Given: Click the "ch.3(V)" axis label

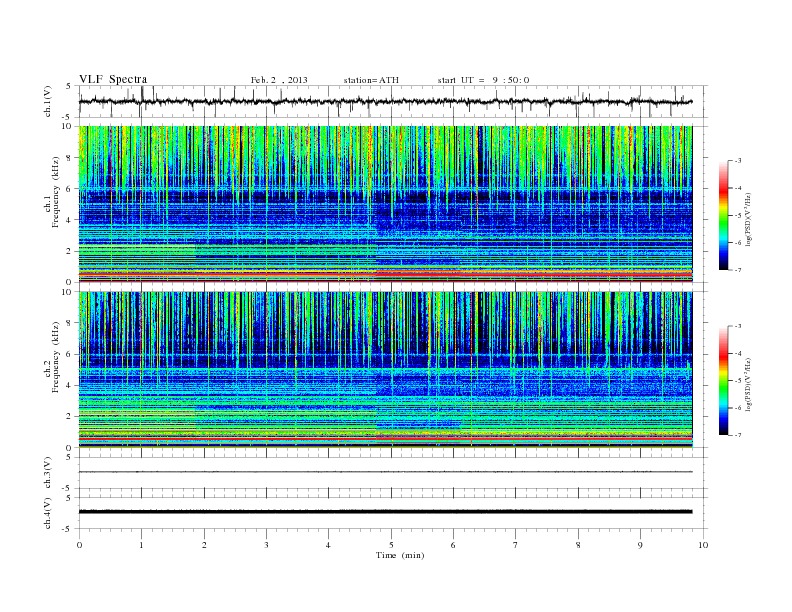Looking at the screenshot, I should (48, 473).
